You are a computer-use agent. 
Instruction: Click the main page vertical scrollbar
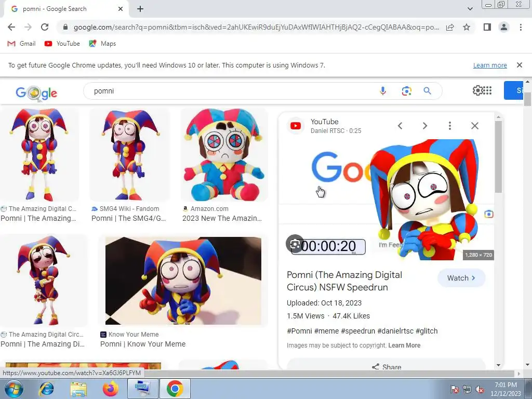(527, 99)
